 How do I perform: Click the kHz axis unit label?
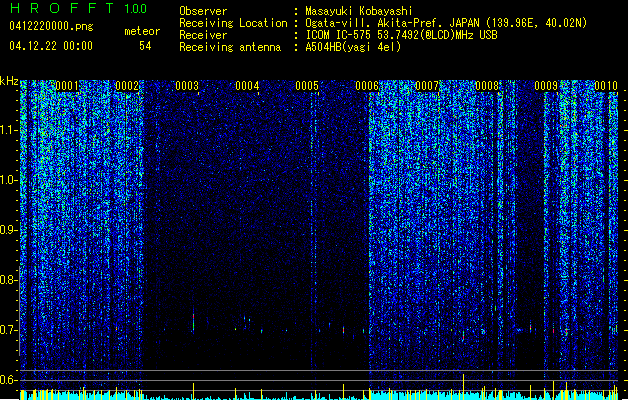pyautogui.click(x=9, y=81)
